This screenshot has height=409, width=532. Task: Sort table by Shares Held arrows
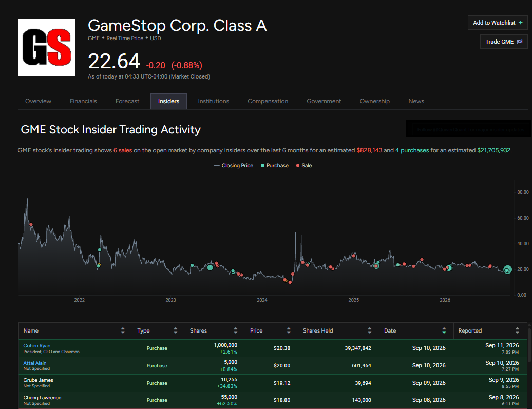coord(370,330)
